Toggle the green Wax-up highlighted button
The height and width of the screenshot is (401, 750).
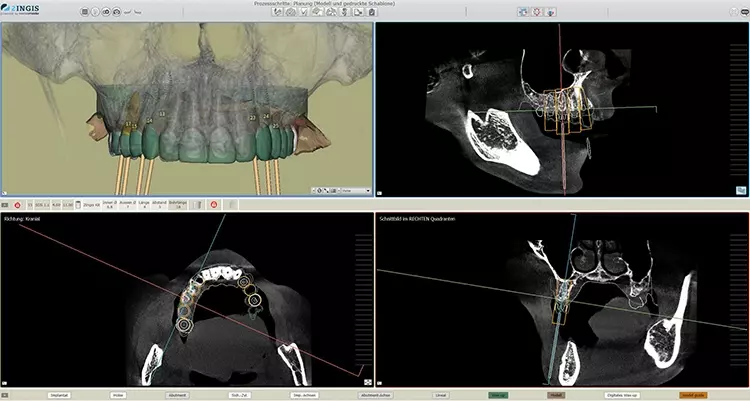point(497,395)
